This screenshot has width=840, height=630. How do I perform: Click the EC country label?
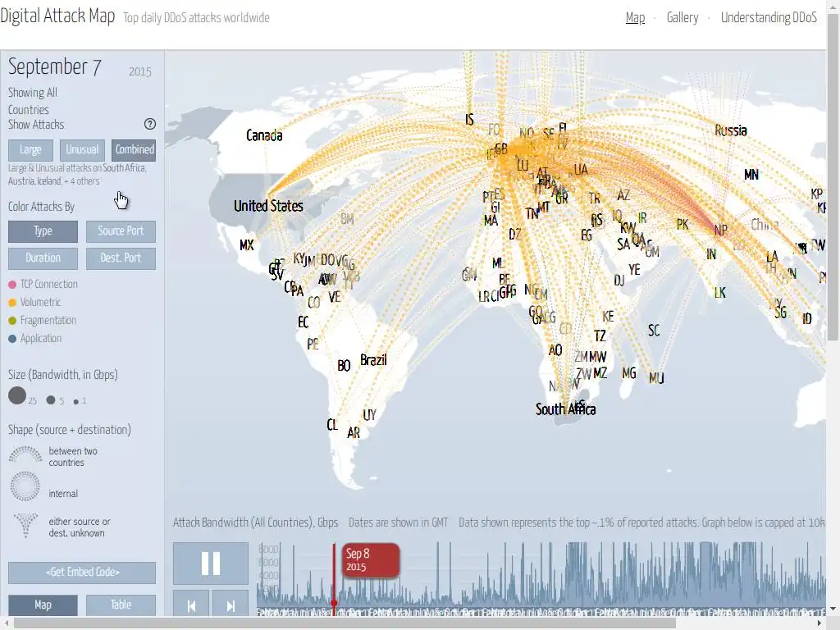pos(304,322)
